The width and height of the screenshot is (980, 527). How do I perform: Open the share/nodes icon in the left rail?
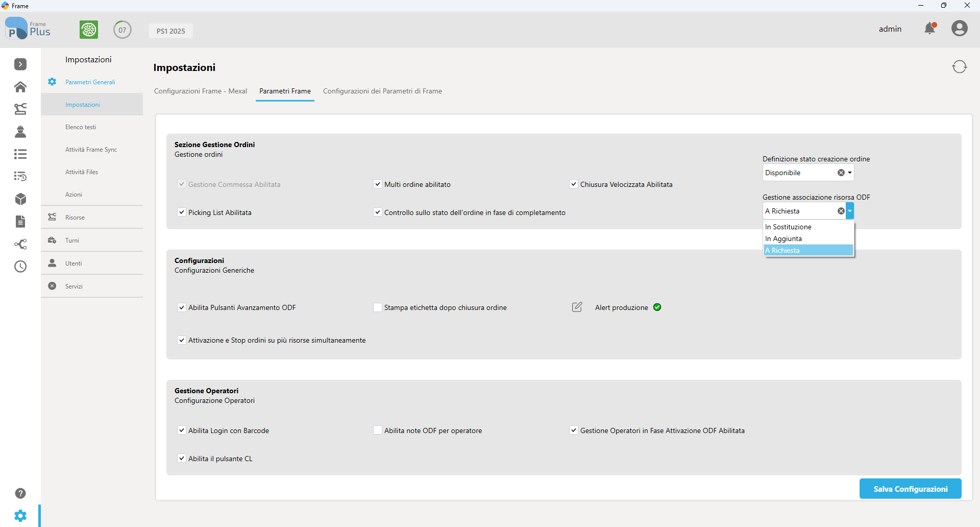pos(20,244)
